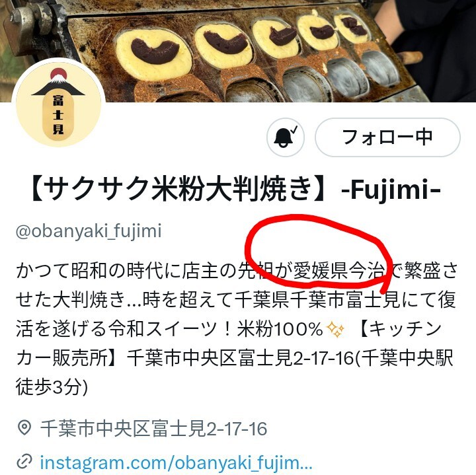Image resolution: width=476 pixels, height=475 pixels.
Task: Toggle the notification bell for this account
Action: coord(285,137)
